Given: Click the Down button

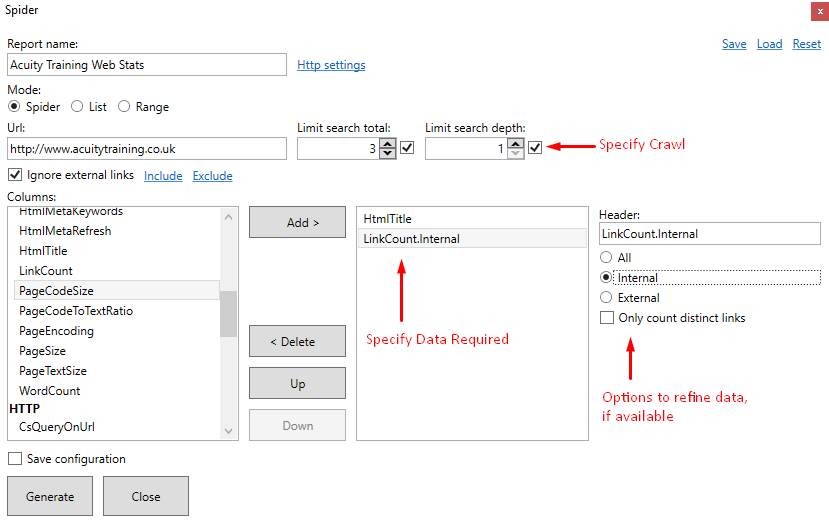Looking at the screenshot, I should tap(297, 425).
